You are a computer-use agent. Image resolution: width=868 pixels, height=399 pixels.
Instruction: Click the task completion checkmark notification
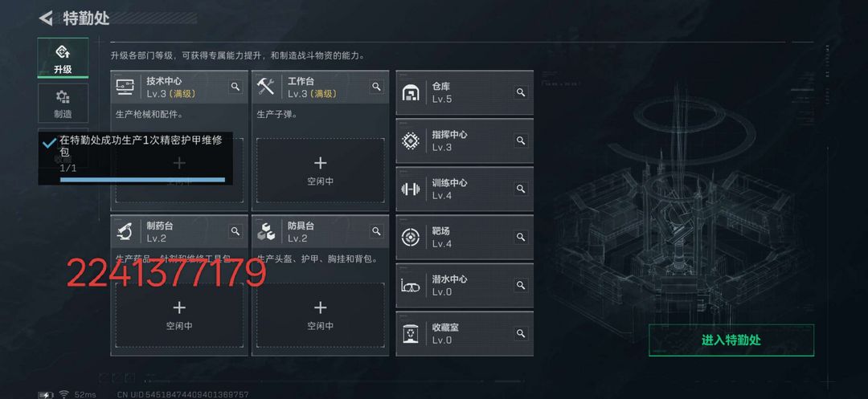pos(49,143)
